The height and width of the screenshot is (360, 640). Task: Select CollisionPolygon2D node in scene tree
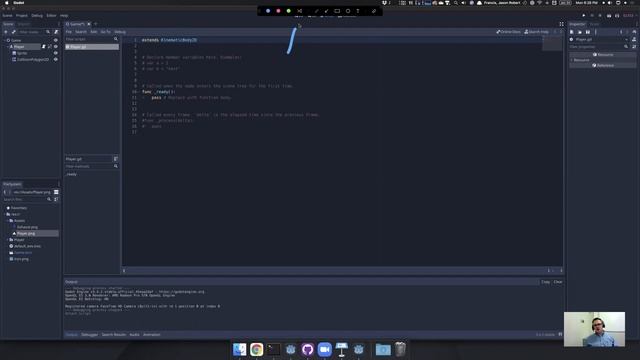click(33, 60)
